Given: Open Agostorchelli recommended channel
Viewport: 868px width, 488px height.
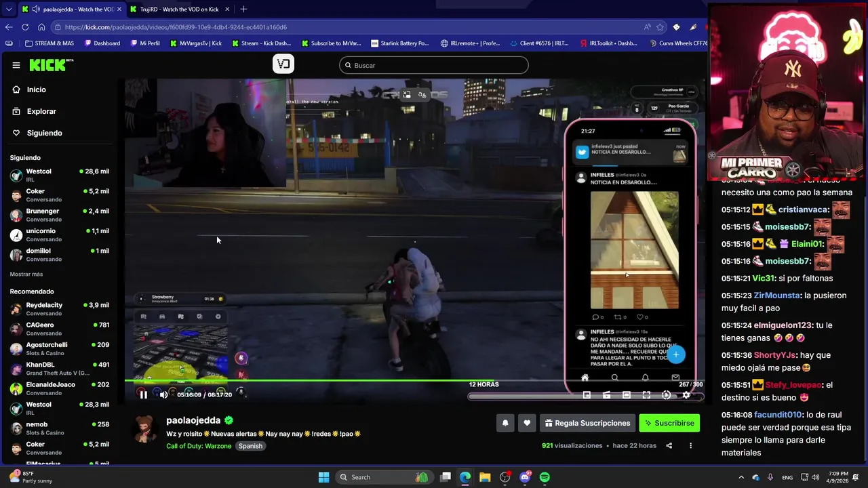Looking at the screenshot, I should tap(59, 348).
